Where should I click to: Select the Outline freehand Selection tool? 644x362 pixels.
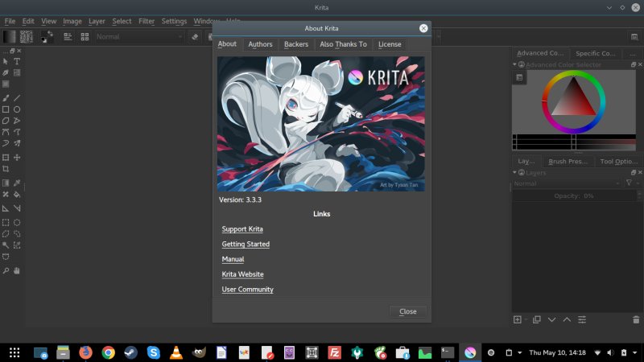click(x=17, y=234)
